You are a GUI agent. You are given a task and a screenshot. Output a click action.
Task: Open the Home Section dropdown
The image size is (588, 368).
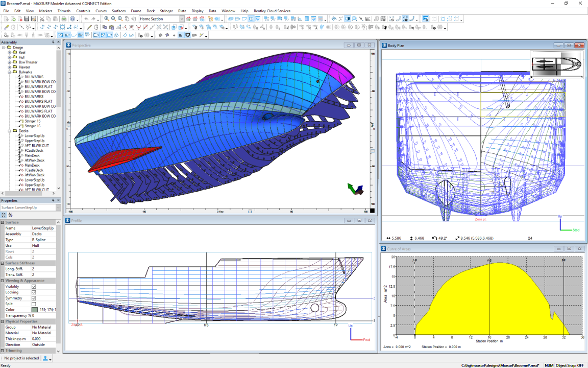pyautogui.click(x=182, y=19)
